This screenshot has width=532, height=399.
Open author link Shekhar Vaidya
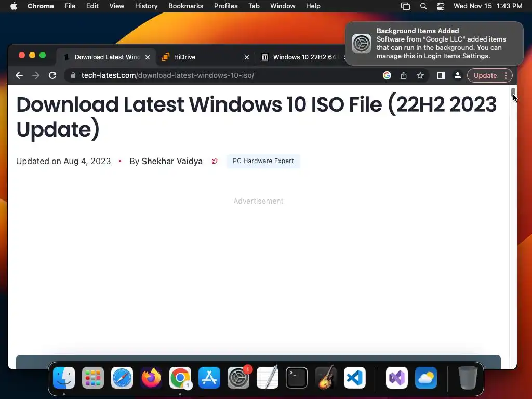(x=171, y=161)
